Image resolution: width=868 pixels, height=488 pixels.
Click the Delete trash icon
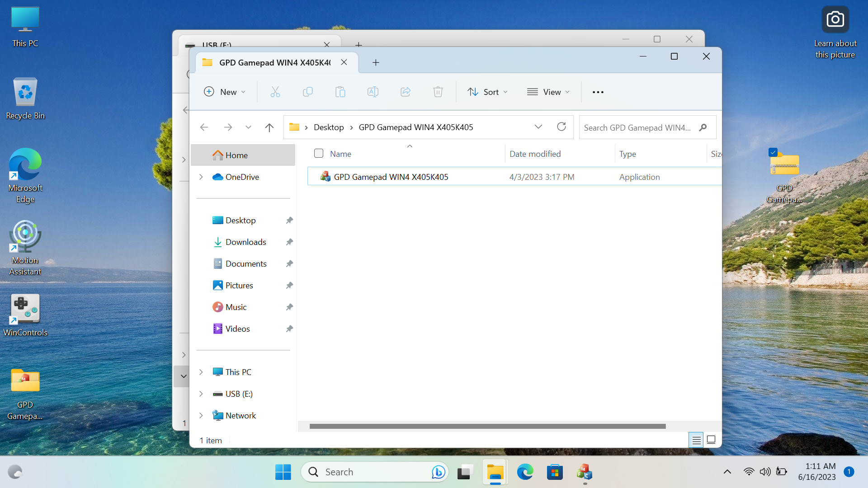(x=438, y=92)
